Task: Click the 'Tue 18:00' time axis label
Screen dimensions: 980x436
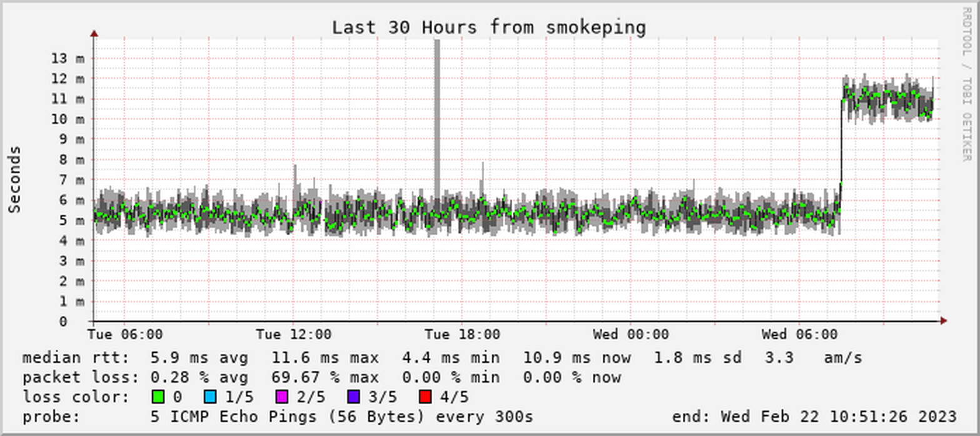Action: (462, 334)
